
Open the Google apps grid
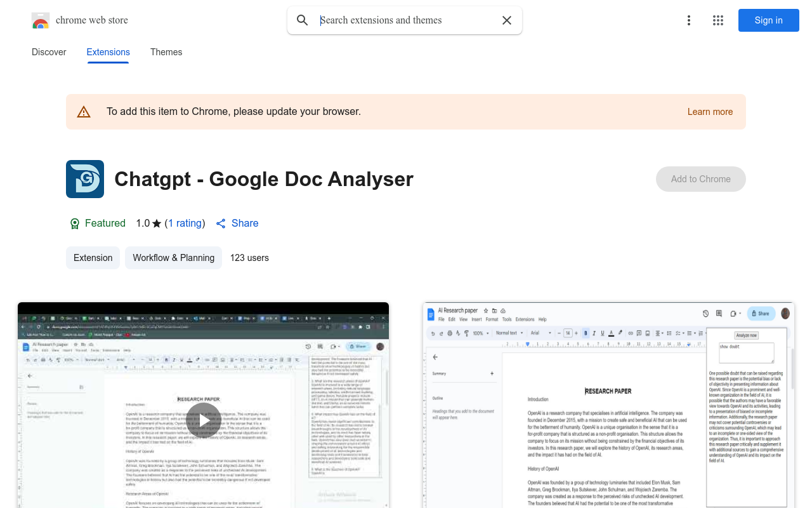click(718, 20)
